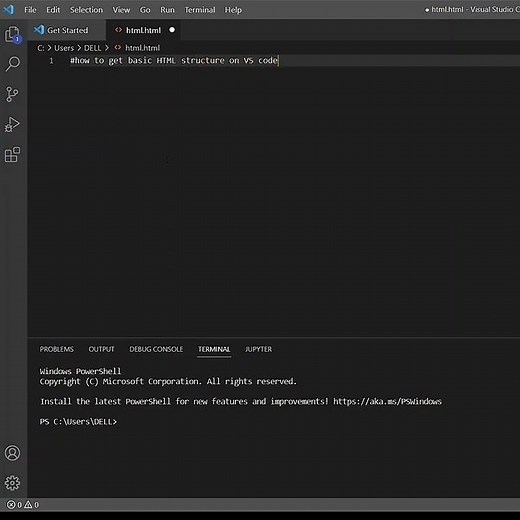Image resolution: width=520 pixels, height=520 pixels.
Task: Click the terminal prompt PS C:\Users\DELL>
Action: point(78,422)
